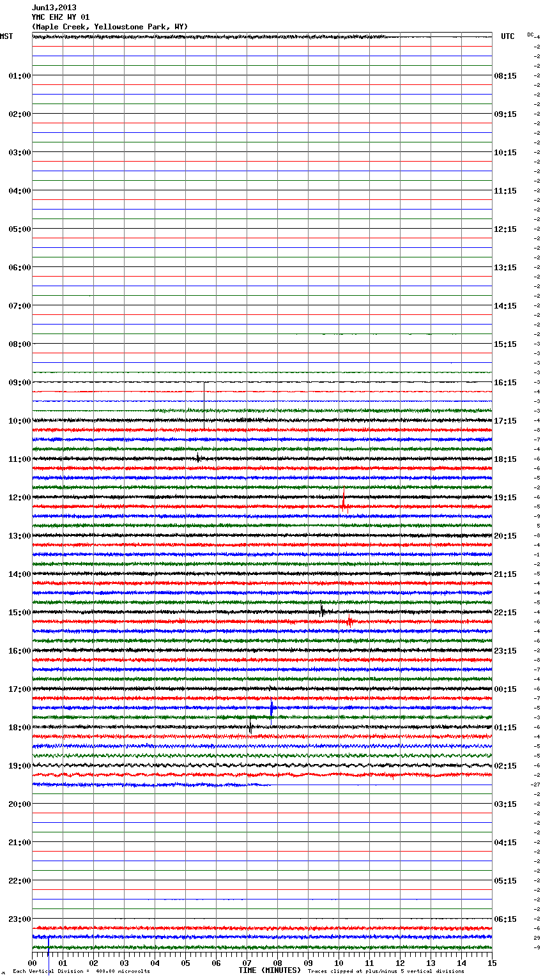The image size is (543, 980).
Task: Select the '03:00' MST row label
Action: 19,153
